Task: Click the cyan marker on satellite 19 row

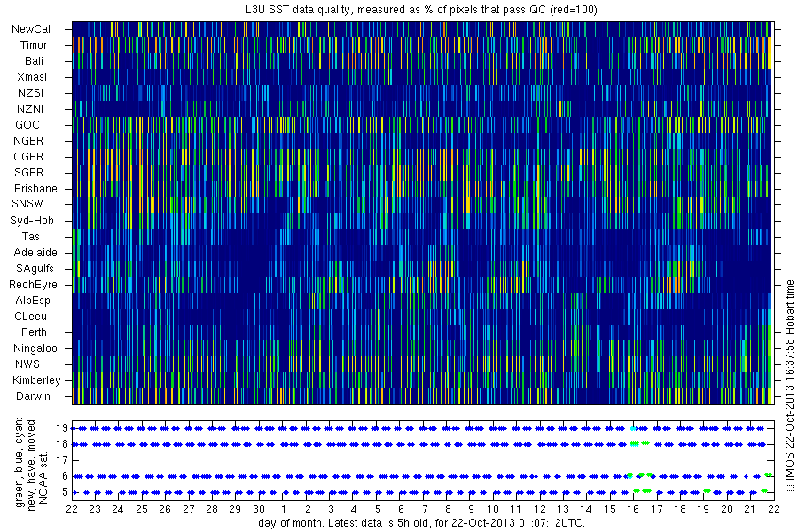Action: point(632,428)
